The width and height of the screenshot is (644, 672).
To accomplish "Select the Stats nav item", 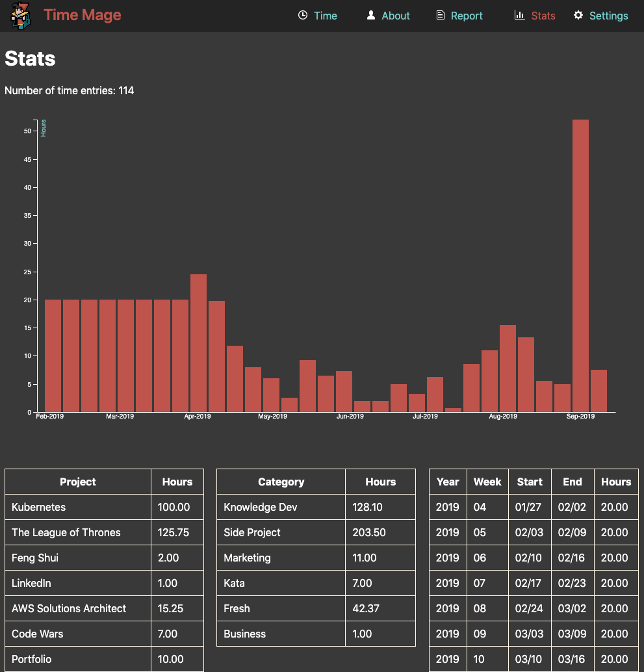I will pos(543,16).
